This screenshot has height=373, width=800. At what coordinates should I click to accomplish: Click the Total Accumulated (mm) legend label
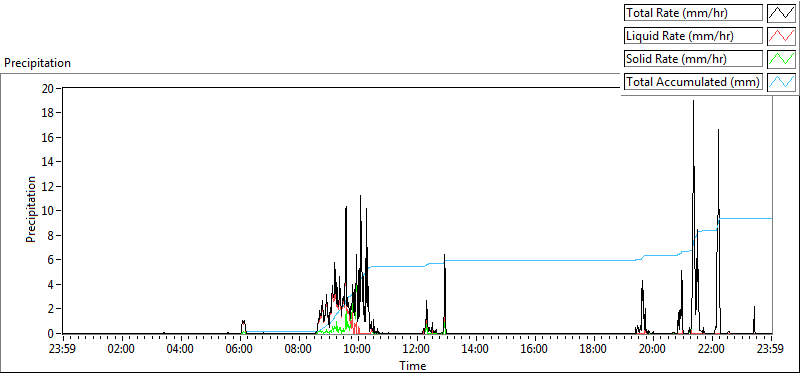coord(693,82)
